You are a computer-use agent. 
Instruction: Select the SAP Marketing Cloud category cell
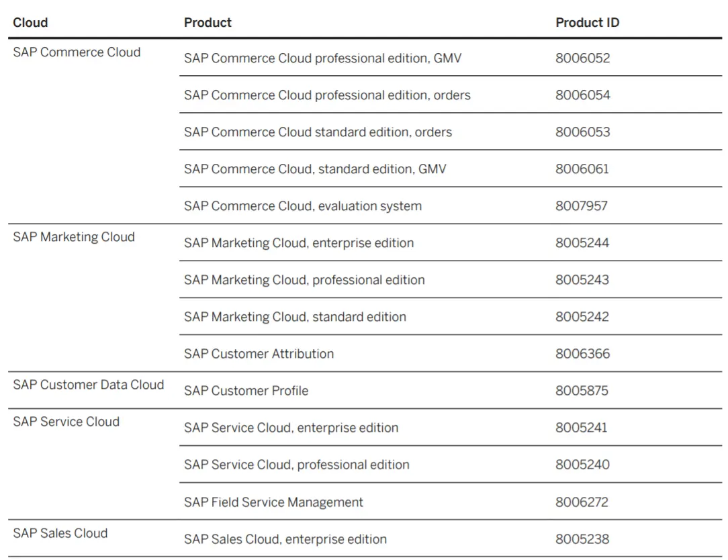[74, 237]
